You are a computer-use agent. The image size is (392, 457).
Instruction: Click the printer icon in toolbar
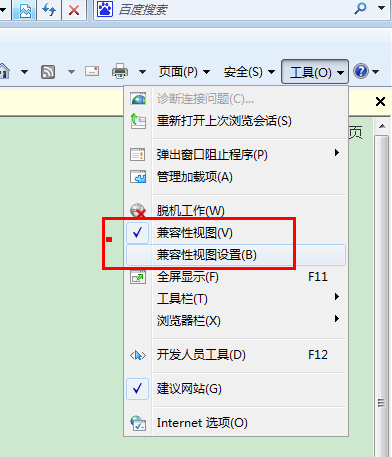coord(120,71)
